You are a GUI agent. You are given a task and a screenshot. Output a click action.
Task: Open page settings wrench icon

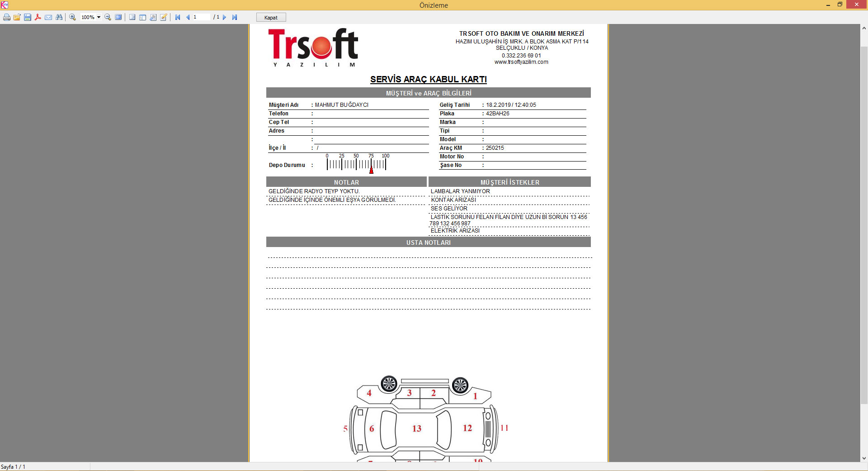pyautogui.click(x=153, y=17)
